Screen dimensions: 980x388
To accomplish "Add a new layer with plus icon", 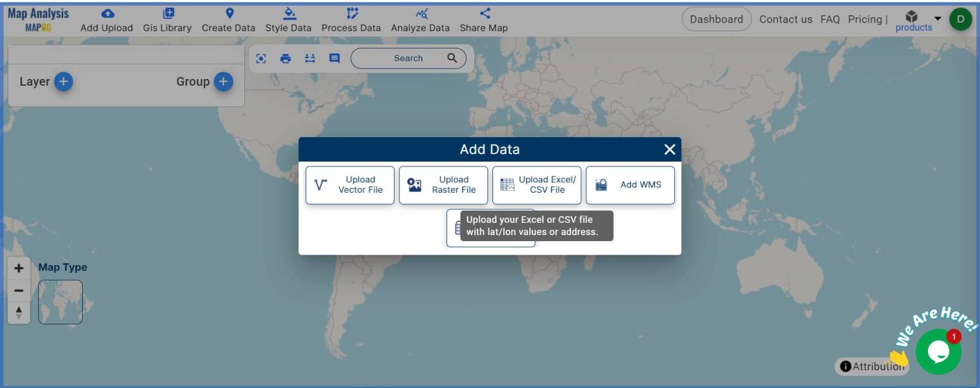I will [63, 81].
